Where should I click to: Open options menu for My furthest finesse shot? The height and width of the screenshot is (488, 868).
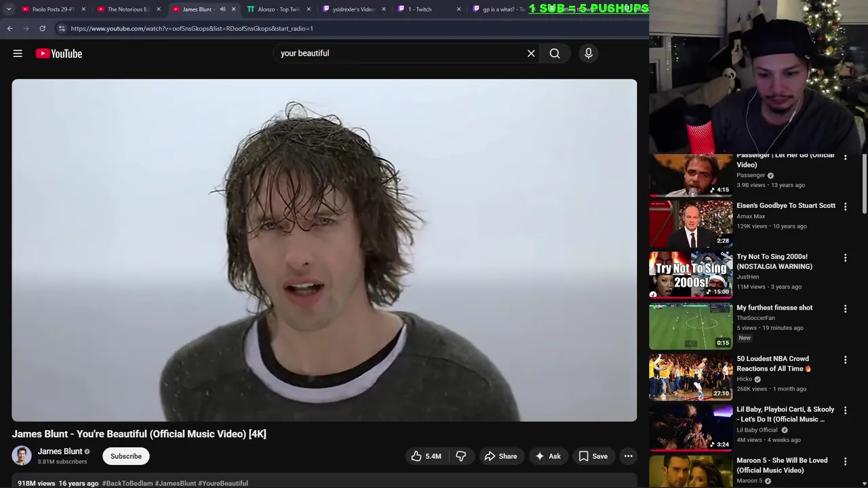pyautogui.click(x=845, y=308)
